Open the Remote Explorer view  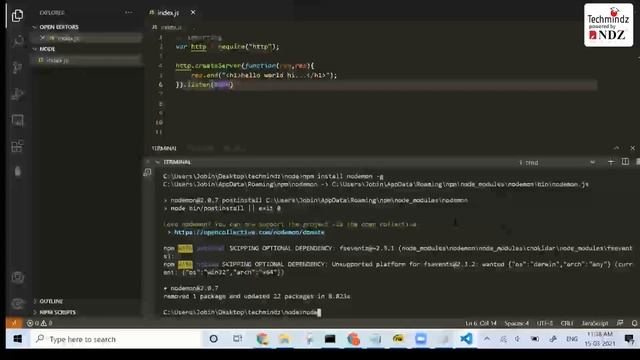click(17, 120)
